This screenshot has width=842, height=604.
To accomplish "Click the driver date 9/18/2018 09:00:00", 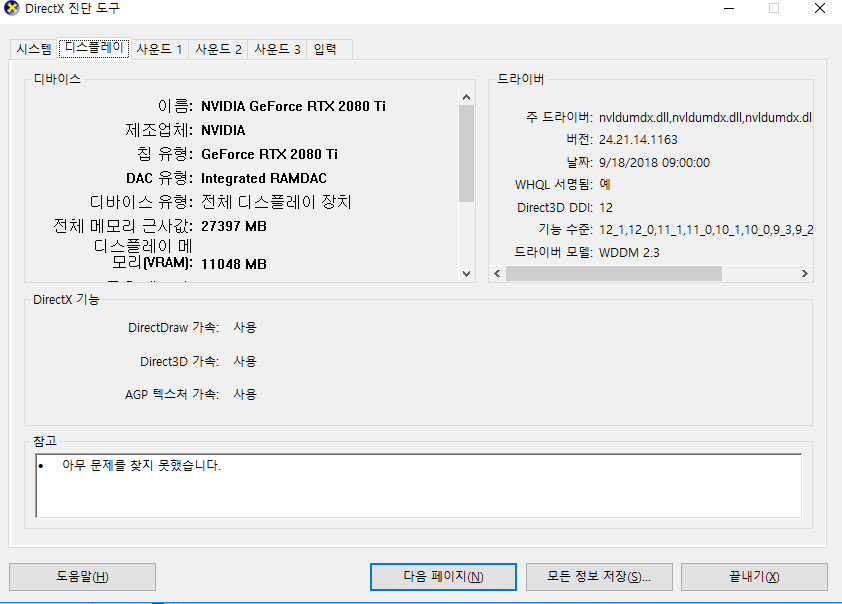I will click(654, 163).
